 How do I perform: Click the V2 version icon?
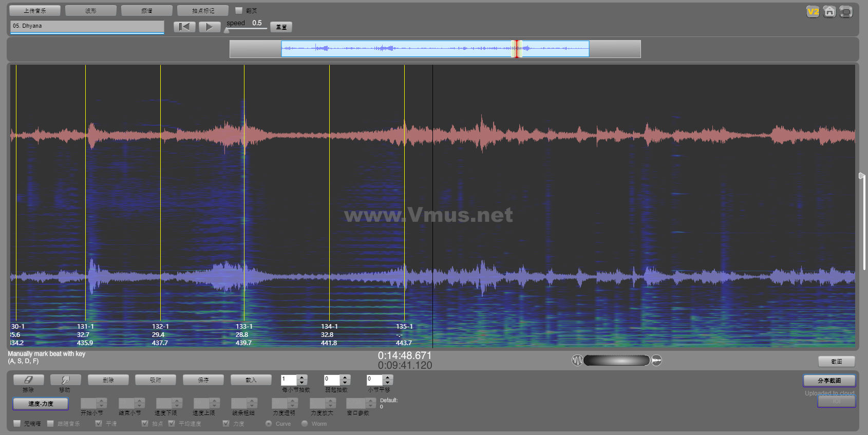[x=813, y=12]
